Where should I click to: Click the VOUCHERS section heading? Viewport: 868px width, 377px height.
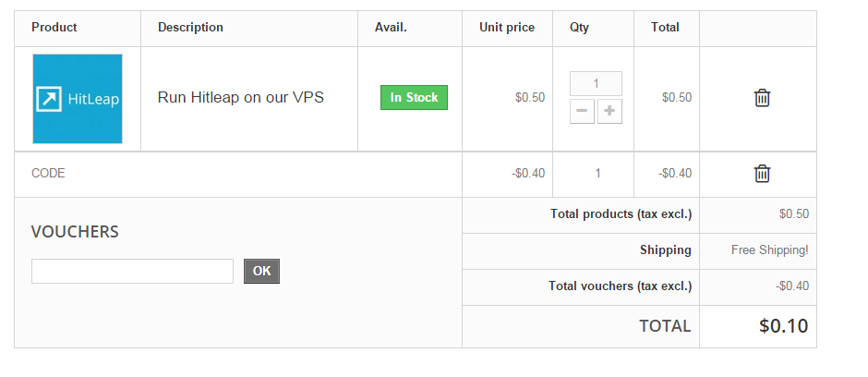pyautogui.click(x=75, y=231)
